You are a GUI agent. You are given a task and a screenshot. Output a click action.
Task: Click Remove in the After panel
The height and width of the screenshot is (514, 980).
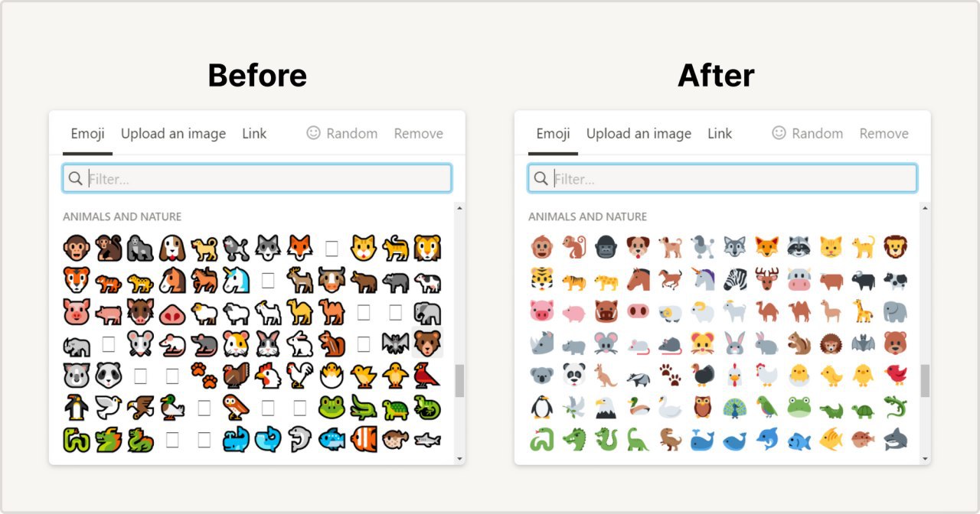click(884, 133)
